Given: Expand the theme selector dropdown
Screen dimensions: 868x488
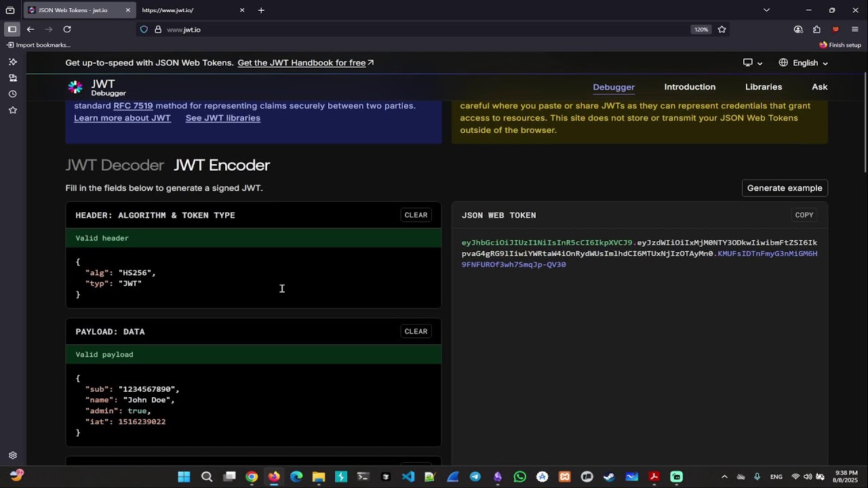Looking at the screenshot, I should (753, 63).
